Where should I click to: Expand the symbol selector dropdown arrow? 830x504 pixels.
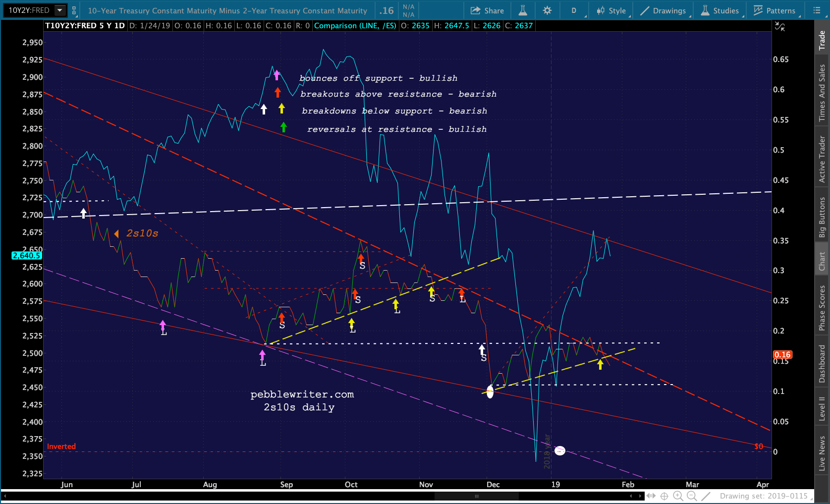(x=60, y=10)
